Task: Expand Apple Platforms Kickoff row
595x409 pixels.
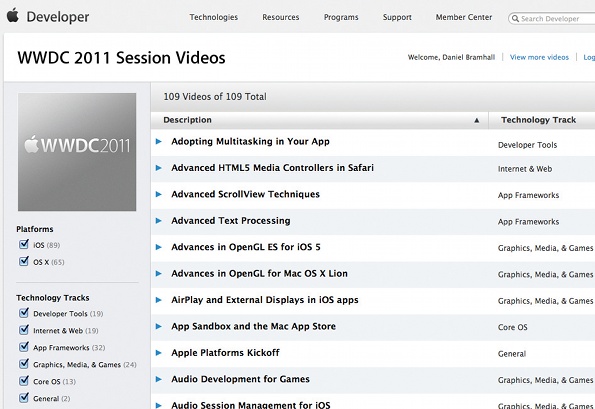Action: 159,353
